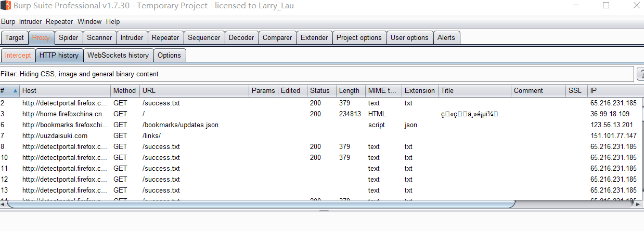Select the Proxy Options sub-tab
644x231 pixels.
coord(169,55)
